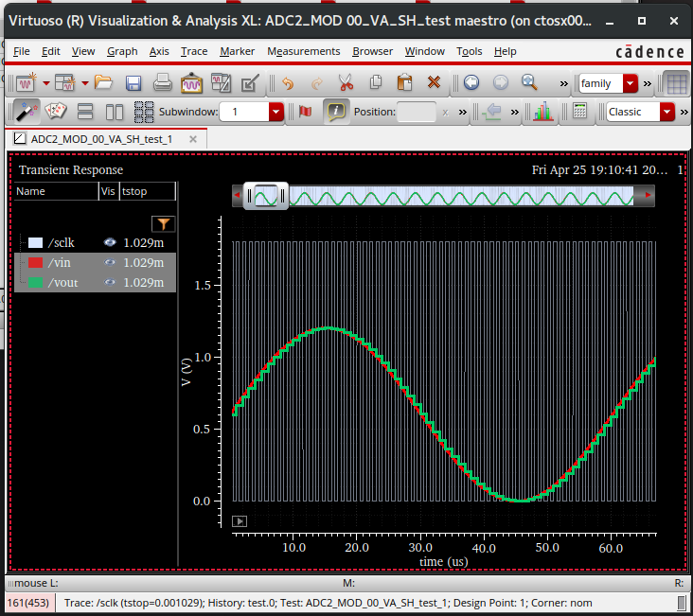Open the Measurements menu
The image size is (693, 616).
point(303,51)
